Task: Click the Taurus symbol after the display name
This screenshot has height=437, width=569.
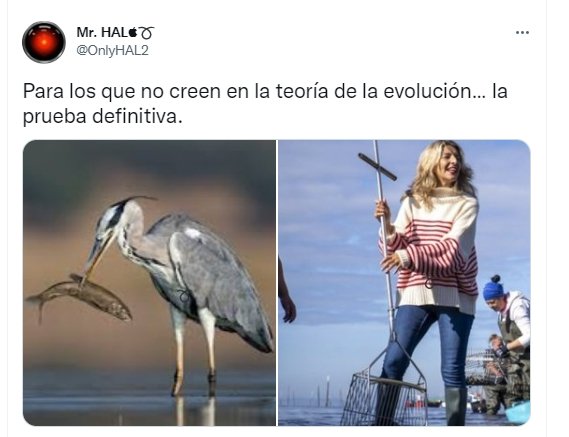Action: coord(147,33)
